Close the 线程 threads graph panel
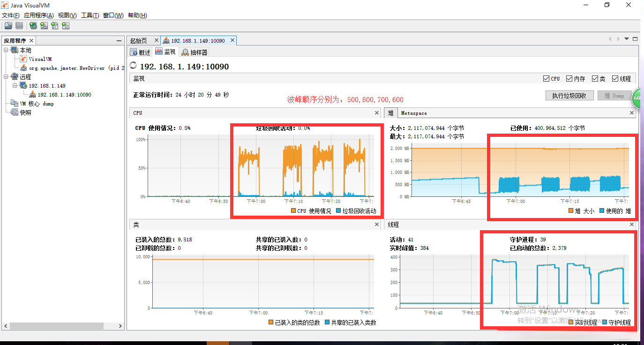The width and height of the screenshot is (644, 345). (632, 225)
